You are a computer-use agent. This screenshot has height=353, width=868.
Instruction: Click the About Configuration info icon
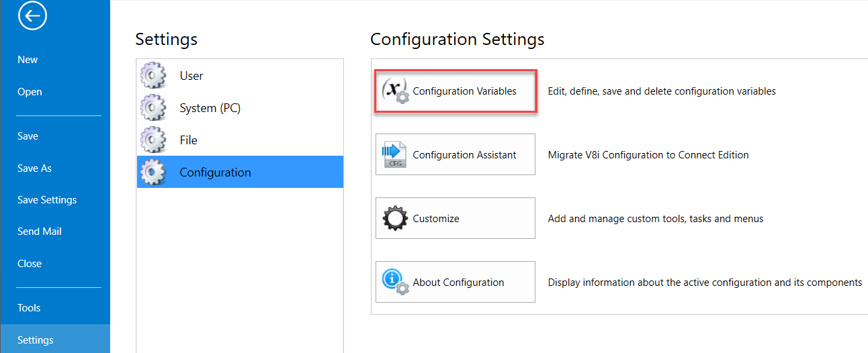394,282
